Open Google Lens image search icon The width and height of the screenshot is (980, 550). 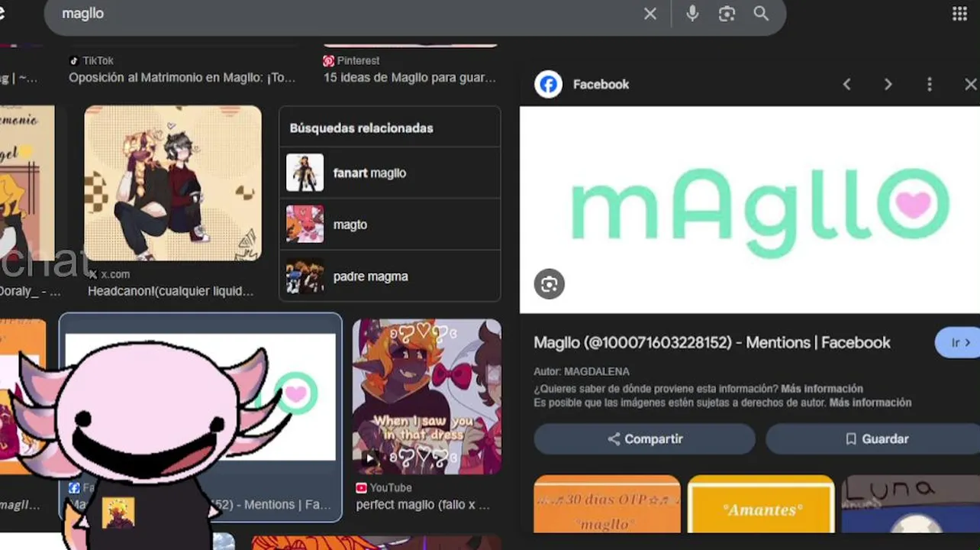(727, 14)
